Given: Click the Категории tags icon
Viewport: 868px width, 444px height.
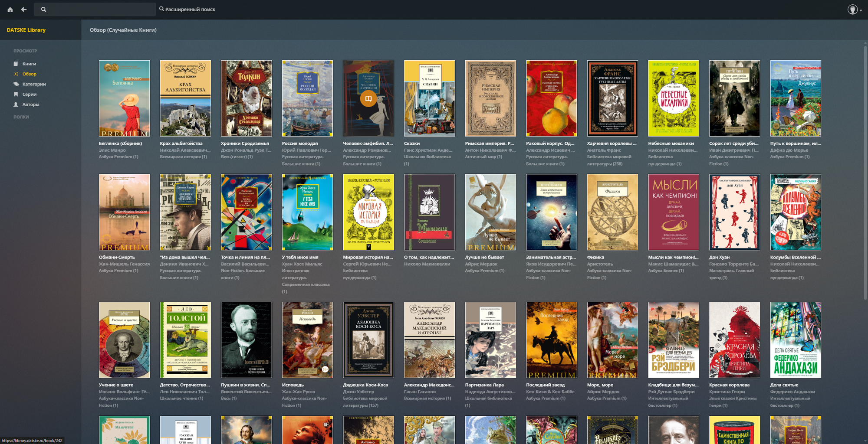Looking at the screenshot, I should tap(16, 84).
